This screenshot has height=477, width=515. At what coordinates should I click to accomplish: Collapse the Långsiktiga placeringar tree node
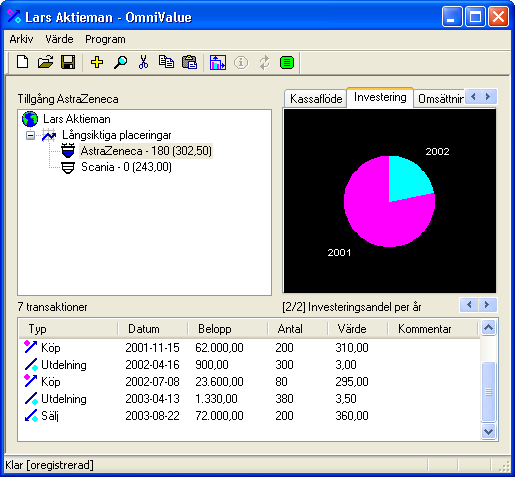tap(30, 136)
